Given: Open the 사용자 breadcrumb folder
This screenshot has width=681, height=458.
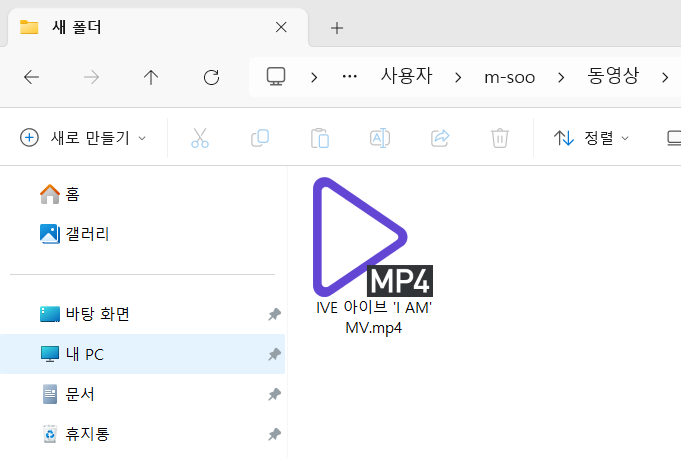Looking at the screenshot, I should 406,76.
